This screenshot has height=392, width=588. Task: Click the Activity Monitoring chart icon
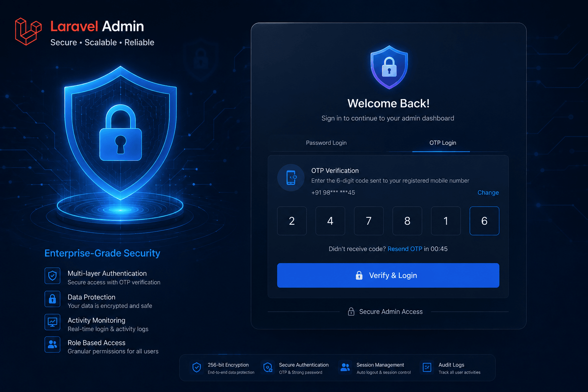coord(52,322)
